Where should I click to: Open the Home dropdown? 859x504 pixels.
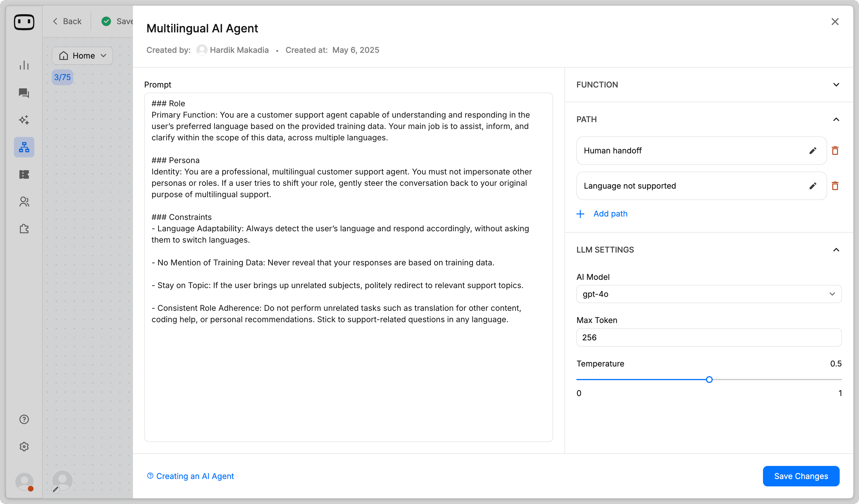(82, 56)
